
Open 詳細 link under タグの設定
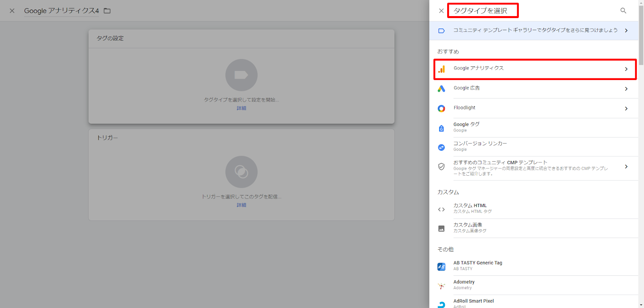242,108
